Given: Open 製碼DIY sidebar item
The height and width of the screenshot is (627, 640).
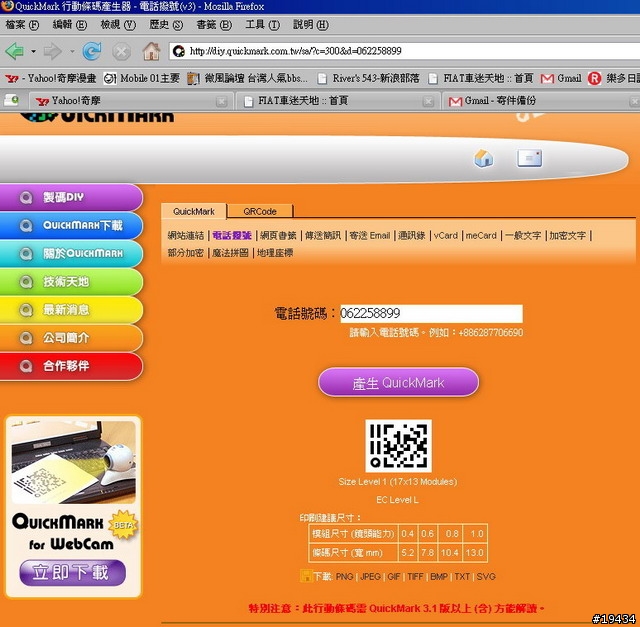Looking at the screenshot, I should 71,197.
